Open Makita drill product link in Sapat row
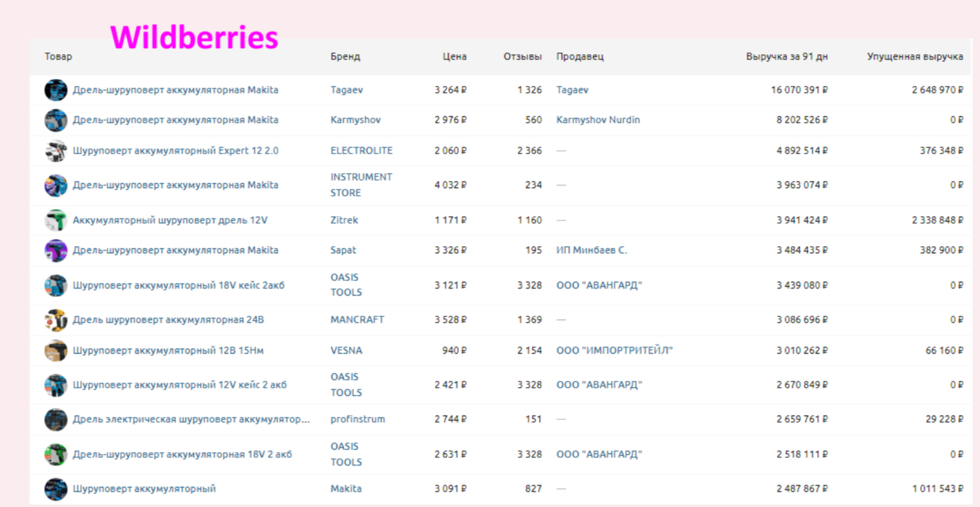Image resolution: width=980 pixels, height=507 pixels. (176, 250)
